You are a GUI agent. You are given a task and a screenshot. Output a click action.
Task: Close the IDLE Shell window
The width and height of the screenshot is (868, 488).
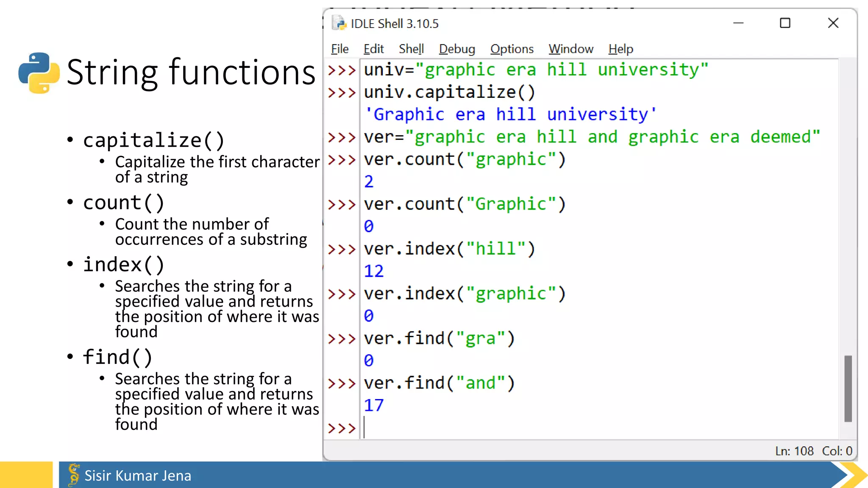click(833, 23)
